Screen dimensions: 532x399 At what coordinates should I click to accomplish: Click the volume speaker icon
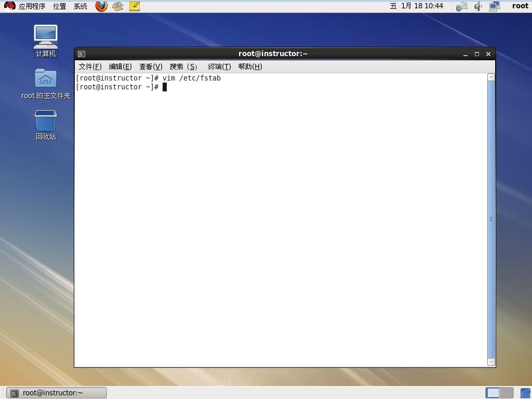coord(478,6)
